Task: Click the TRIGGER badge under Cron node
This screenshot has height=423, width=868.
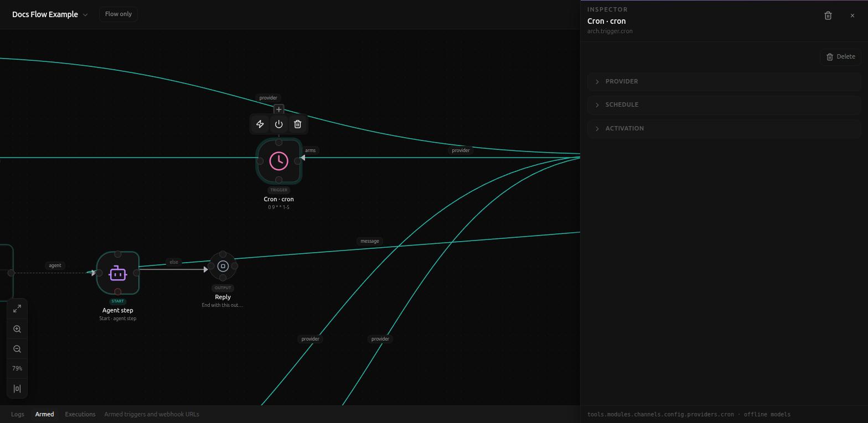Action: (x=279, y=190)
